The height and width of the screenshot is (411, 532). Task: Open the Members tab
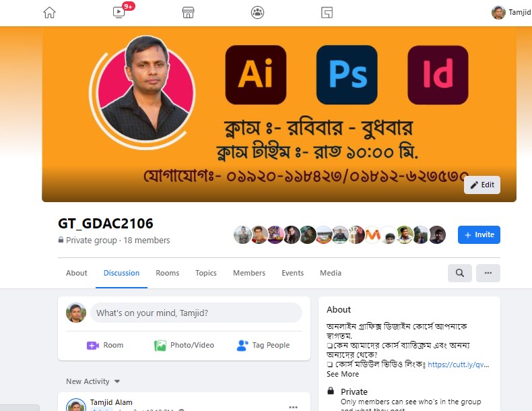click(x=249, y=273)
